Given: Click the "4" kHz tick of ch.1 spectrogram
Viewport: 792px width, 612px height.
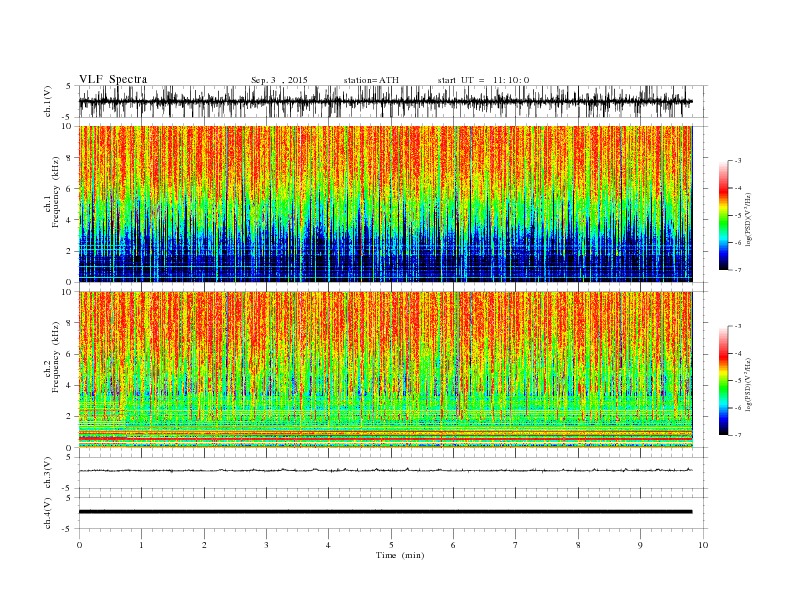Looking at the screenshot, I should click(x=69, y=220).
